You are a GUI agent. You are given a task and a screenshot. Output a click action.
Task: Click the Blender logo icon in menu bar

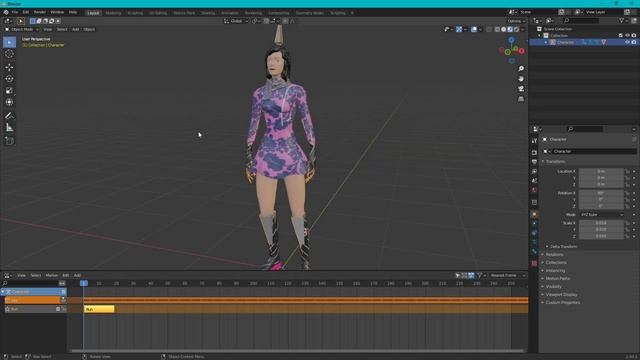coord(6,12)
